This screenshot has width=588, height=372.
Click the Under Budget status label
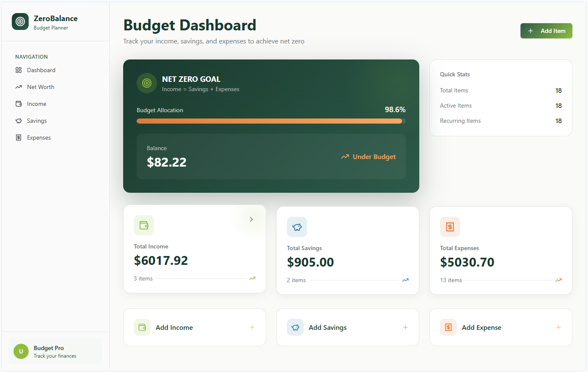pyautogui.click(x=374, y=156)
